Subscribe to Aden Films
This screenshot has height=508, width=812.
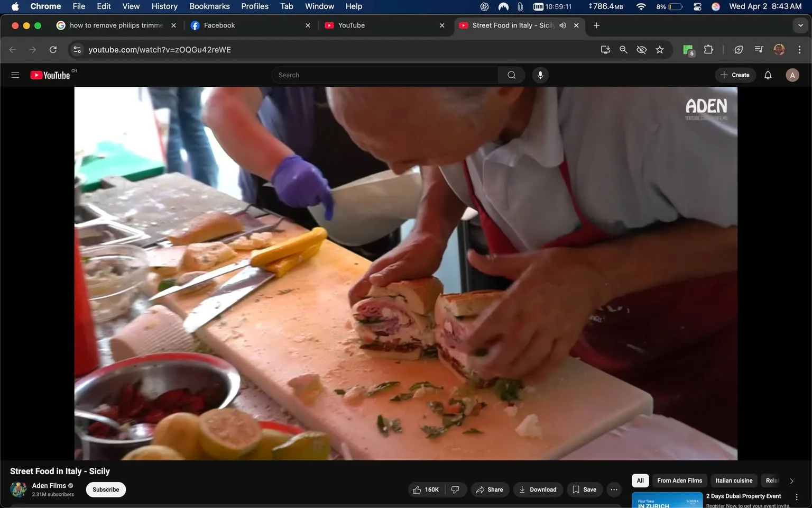[105, 489]
